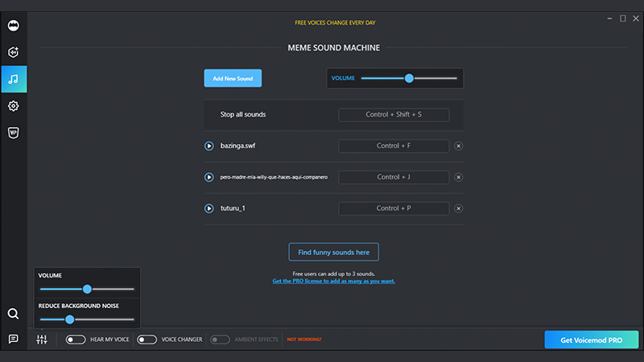Click the tuturu_1 sound name
Image resolution: width=644 pixels, height=362 pixels.
tap(233, 208)
